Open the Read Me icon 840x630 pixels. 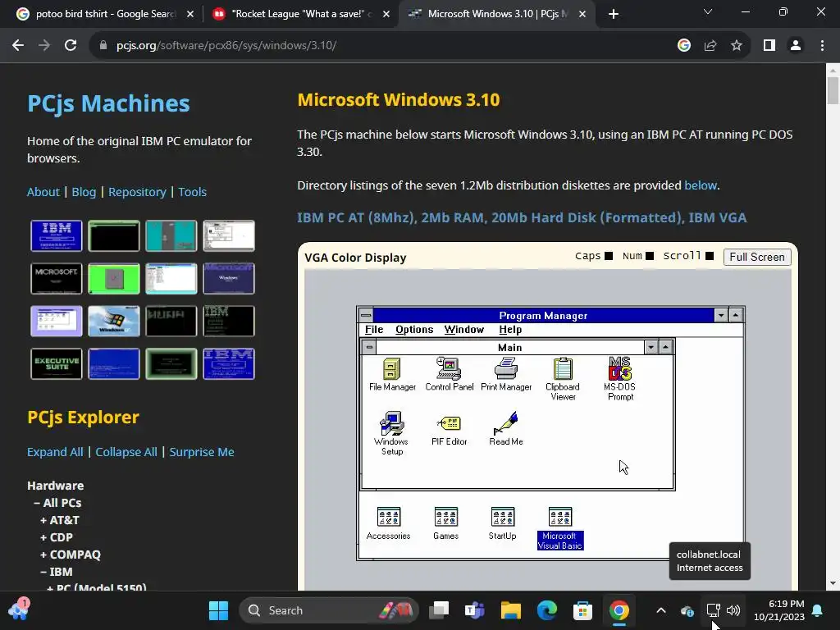(505, 429)
